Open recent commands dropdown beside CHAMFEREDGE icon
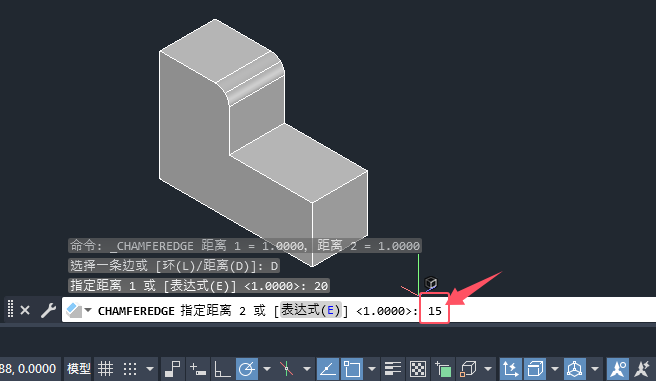The width and height of the screenshot is (656, 381). pos(88,310)
